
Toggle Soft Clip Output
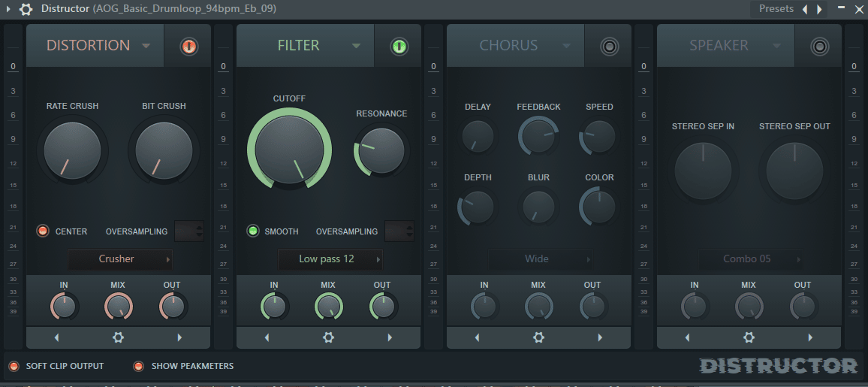[14, 366]
